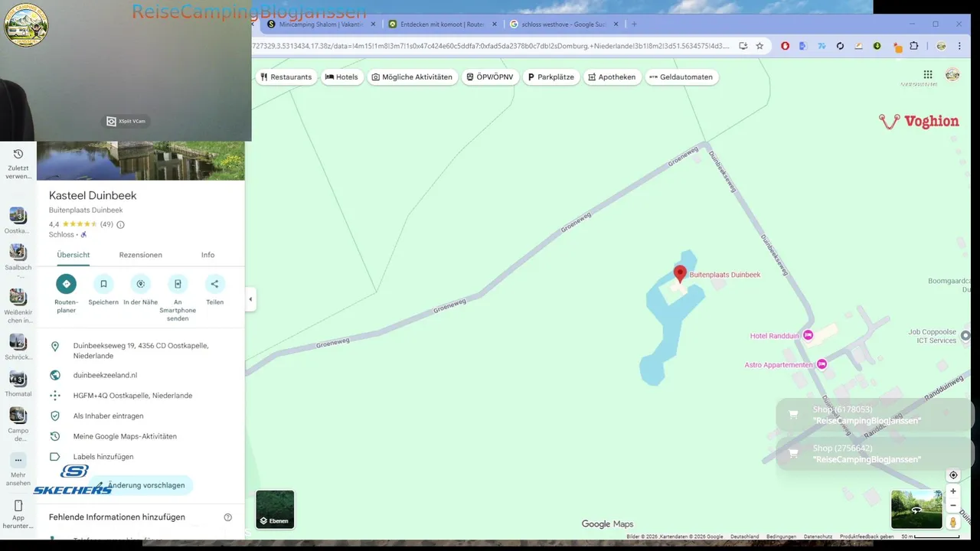
Task: Open rating info icon next to (49)
Action: (120, 224)
